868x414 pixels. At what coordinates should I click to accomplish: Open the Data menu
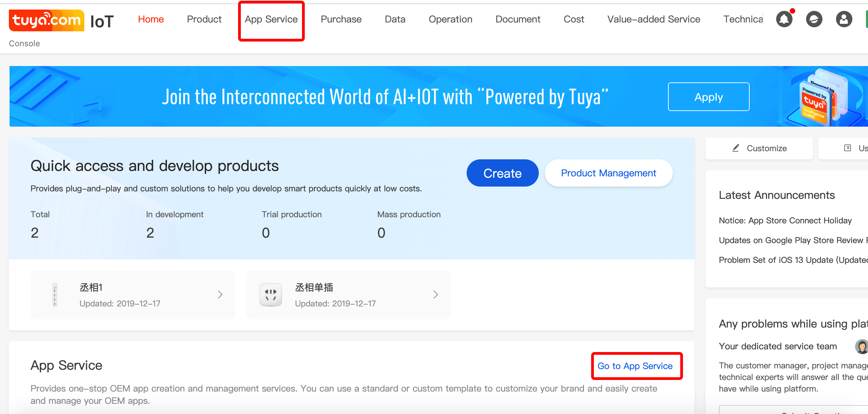(395, 19)
